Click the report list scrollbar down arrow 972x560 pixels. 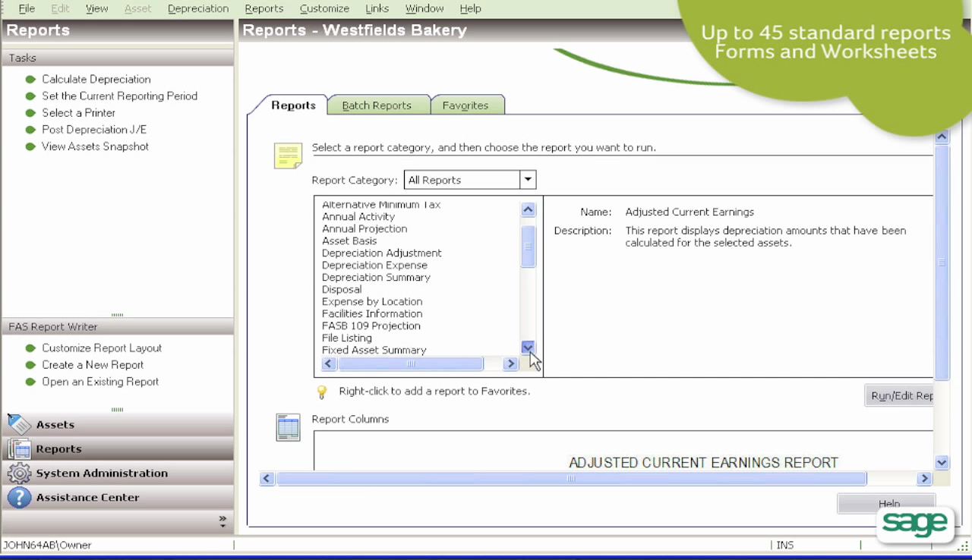pos(528,348)
